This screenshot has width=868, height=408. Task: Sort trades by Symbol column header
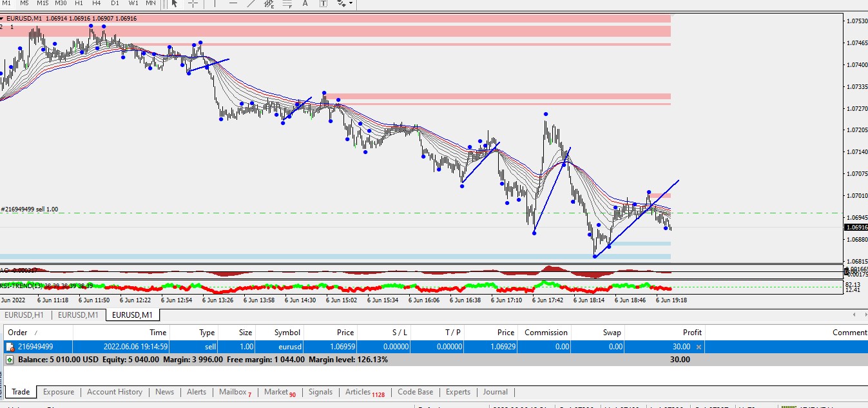point(280,333)
